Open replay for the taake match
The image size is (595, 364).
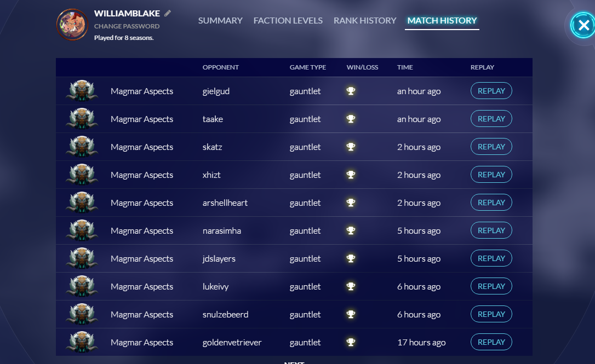491,119
